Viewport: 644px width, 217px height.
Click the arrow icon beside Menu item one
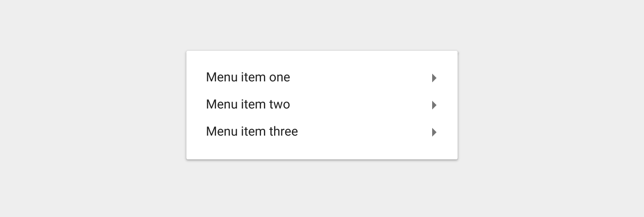tap(434, 78)
